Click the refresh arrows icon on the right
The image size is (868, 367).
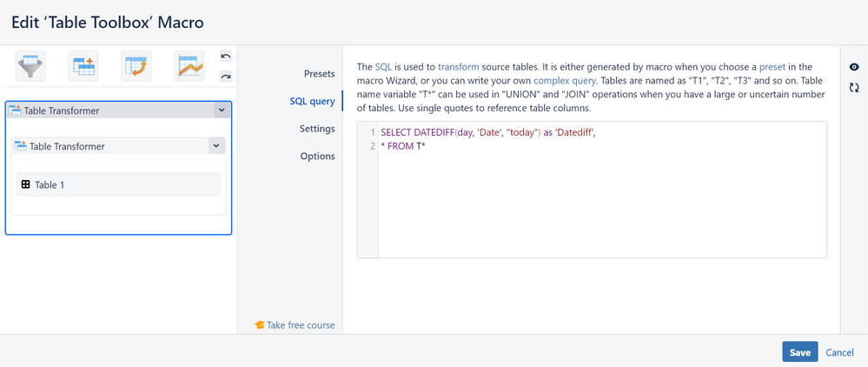click(854, 88)
